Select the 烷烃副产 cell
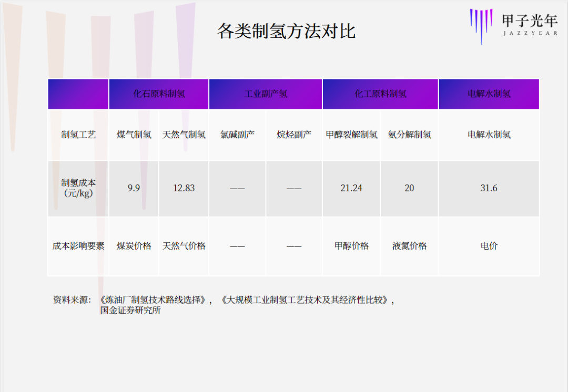The width and height of the screenshot is (568, 392). pyautogui.click(x=294, y=135)
